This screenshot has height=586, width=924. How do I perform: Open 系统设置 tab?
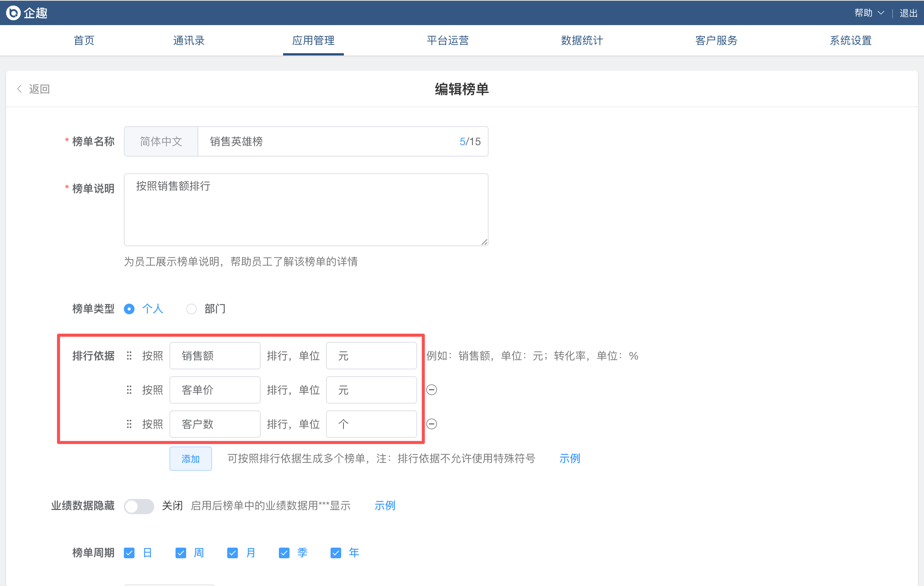(x=851, y=40)
